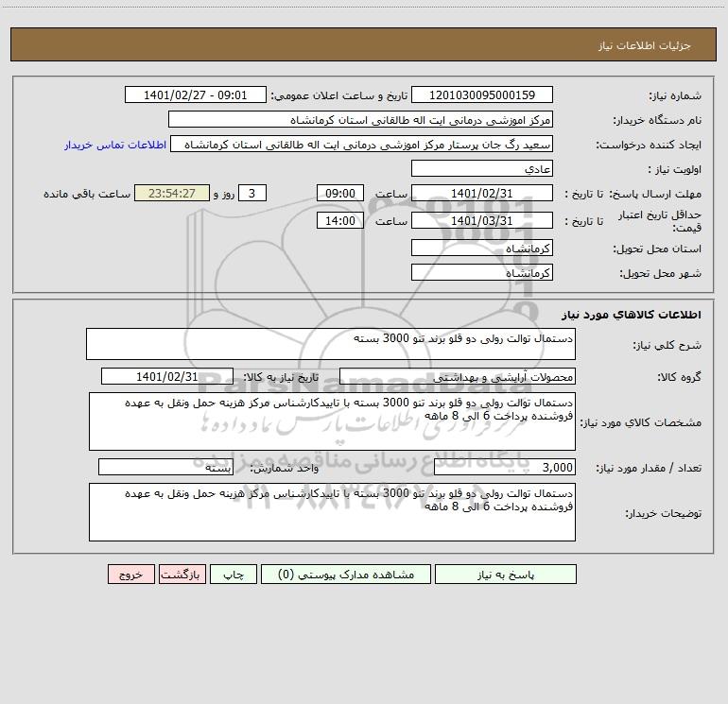Click the buyer organization name field
This screenshot has height=704, width=728.
point(360,120)
